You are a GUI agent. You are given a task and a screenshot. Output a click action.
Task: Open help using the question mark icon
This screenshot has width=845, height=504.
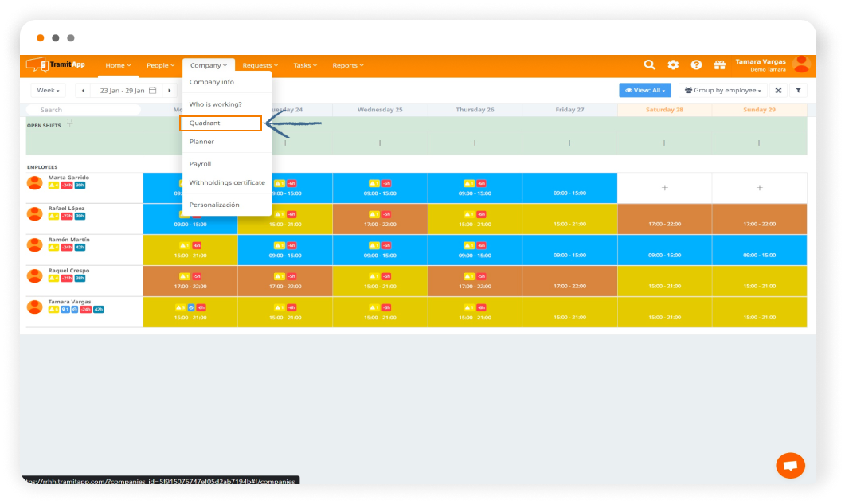pos(696,65)
